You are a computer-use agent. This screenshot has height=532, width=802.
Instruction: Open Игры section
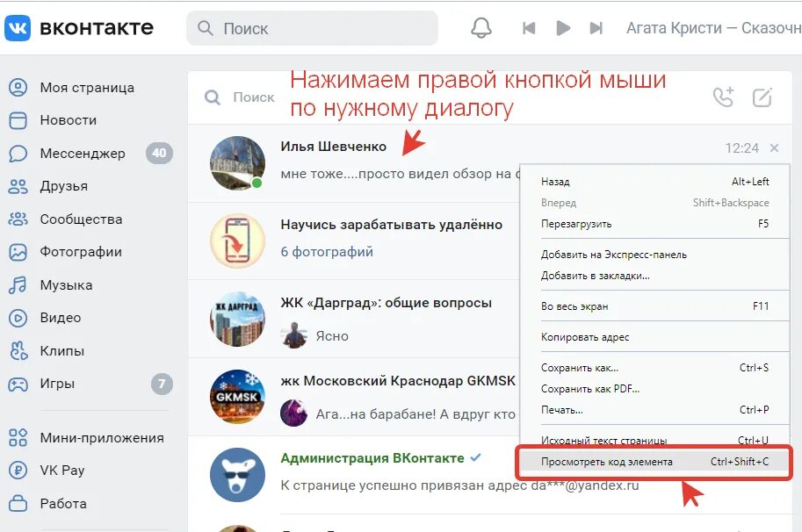coord(57,384)
